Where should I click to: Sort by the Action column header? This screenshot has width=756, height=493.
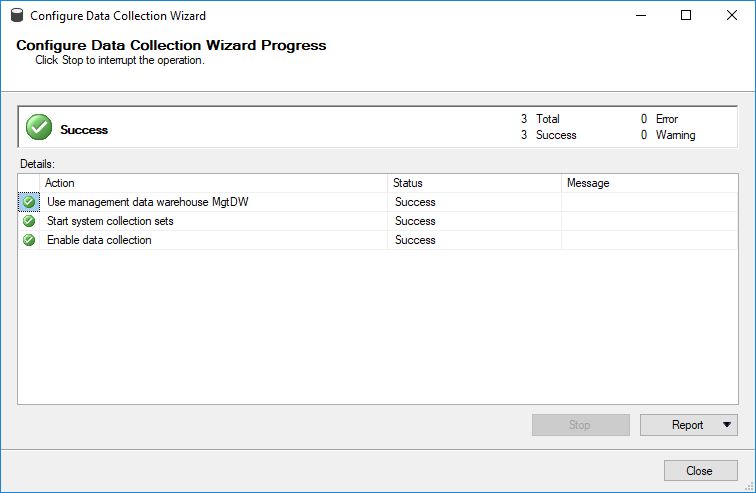(213, 183)
